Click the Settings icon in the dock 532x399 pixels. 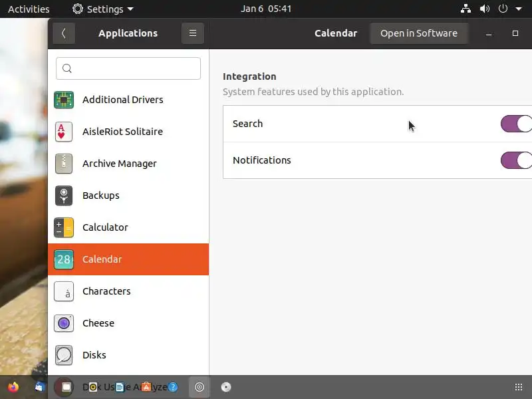coord(199,387)
